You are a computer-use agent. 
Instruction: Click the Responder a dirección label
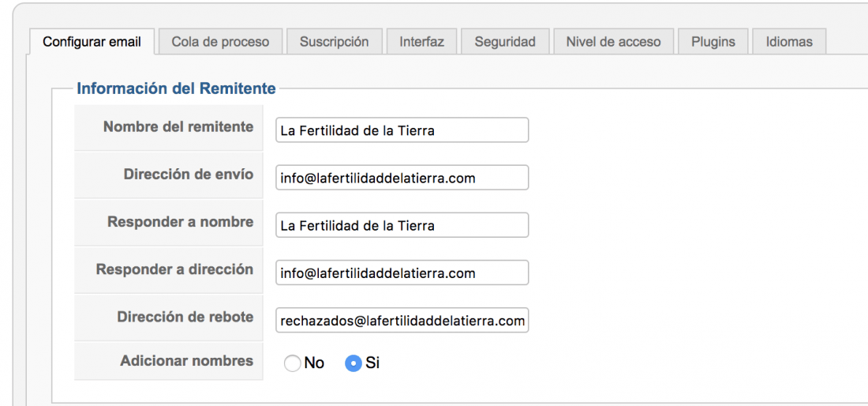point(174,269)
